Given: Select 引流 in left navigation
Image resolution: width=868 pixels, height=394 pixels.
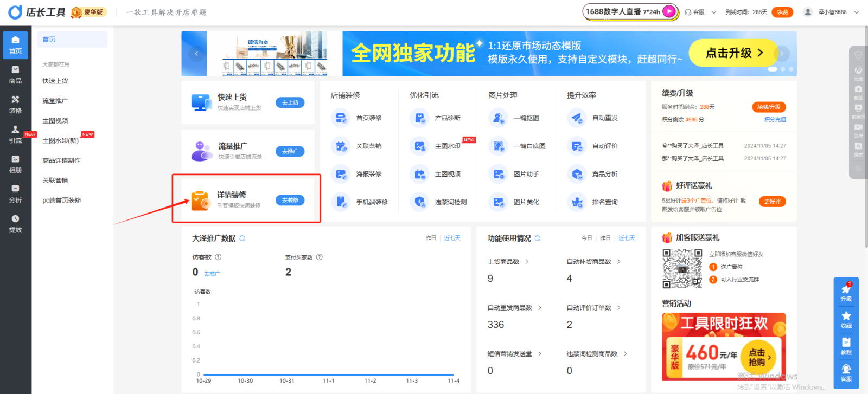Looking at the screenshot, I should tap(15, 134).
